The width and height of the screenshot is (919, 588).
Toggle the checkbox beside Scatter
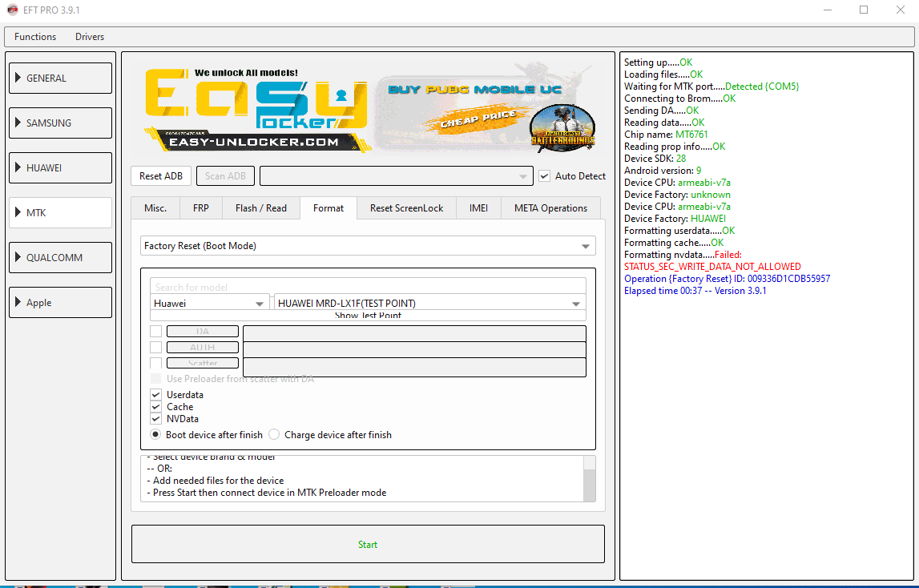[156, 363]
